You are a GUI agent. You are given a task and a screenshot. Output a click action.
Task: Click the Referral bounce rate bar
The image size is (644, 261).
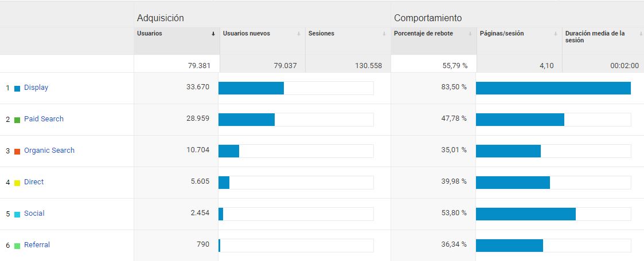coord(510,246)
